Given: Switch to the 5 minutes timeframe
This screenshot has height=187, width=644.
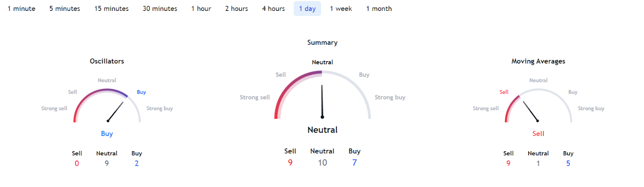Looking at the screenshot, I should point(65,8).
